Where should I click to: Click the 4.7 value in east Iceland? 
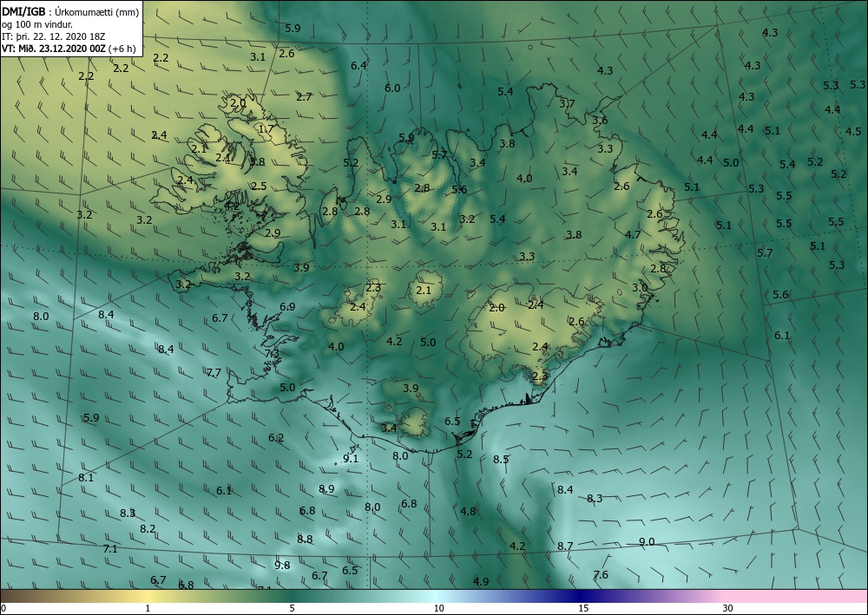(x=633, y=234)
